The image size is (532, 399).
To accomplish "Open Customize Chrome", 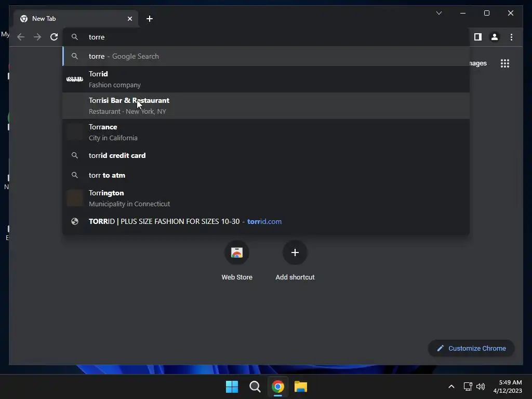I will point(471,349).
